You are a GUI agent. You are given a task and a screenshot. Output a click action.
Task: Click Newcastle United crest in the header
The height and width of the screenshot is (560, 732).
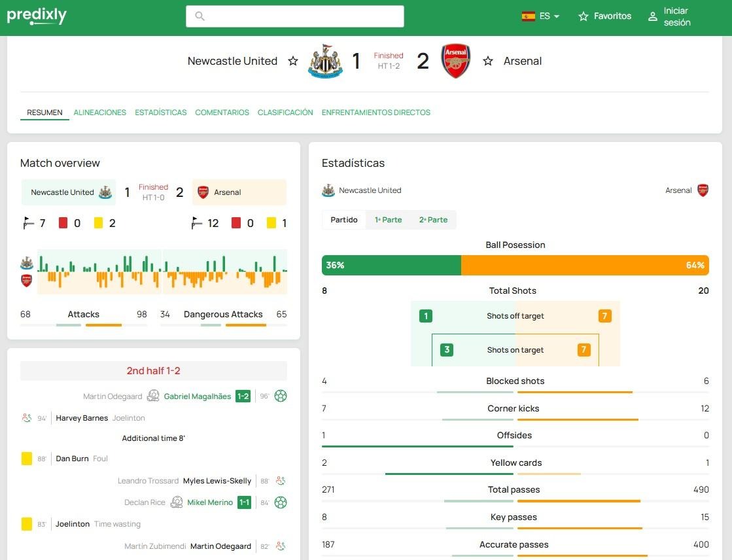click(x=325, y=61)
